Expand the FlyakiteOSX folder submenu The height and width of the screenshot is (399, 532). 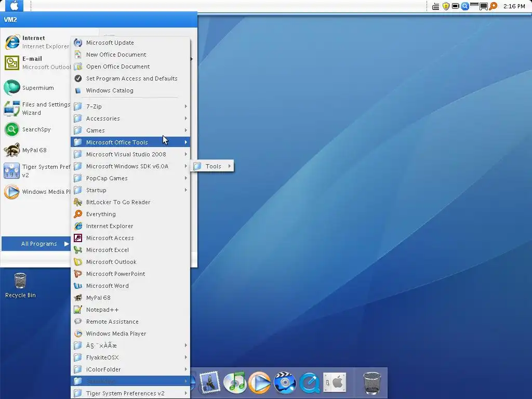point(130,357)
